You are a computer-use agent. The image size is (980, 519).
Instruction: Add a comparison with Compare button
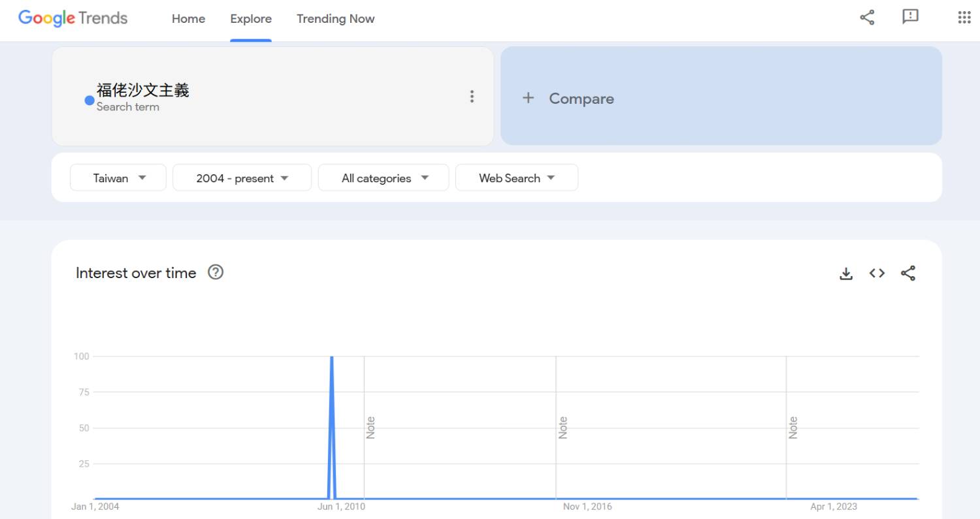pyautogui.click(x=721, y=96)
